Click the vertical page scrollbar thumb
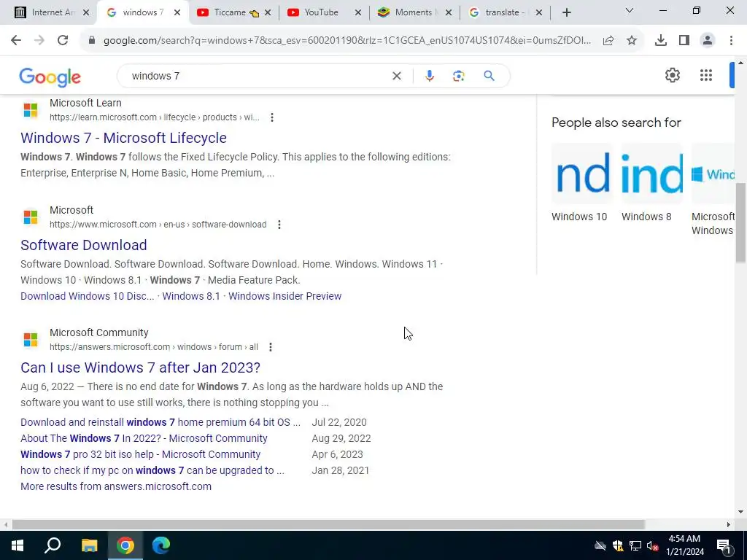The height and width of the screenshot is (560, 747). (740, 222)
